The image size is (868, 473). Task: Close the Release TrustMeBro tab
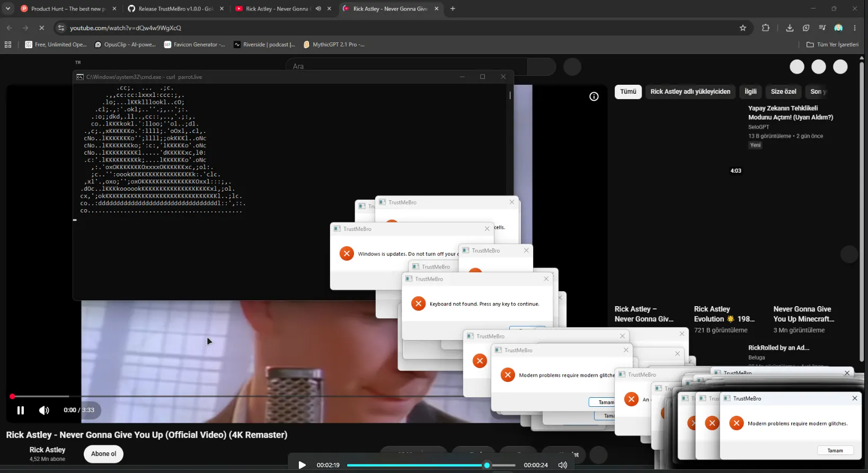tap(222, 8)
